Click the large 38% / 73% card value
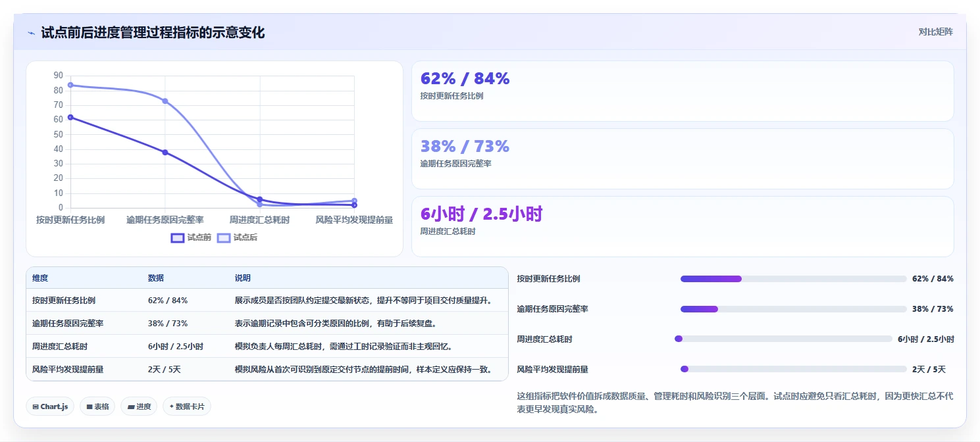Viewport: 980px width, 442px height. pyautogui.click(x=465, y=146)
